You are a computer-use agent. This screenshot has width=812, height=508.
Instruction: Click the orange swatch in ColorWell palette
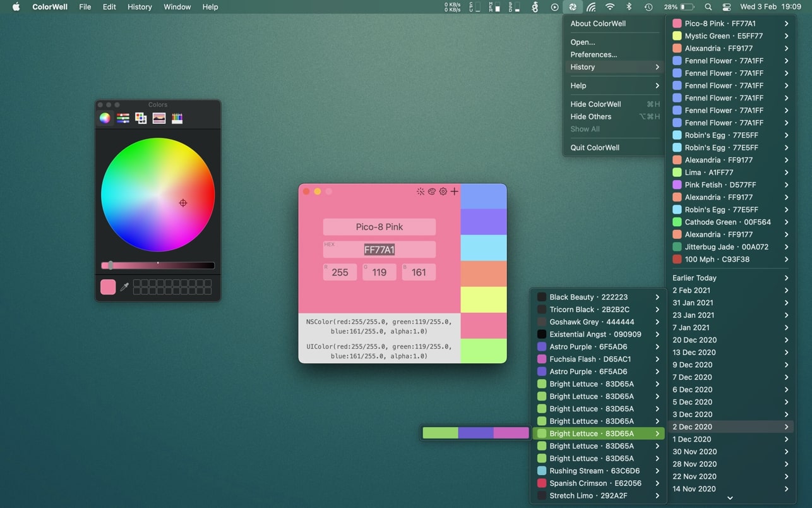[x=484, y=274]
